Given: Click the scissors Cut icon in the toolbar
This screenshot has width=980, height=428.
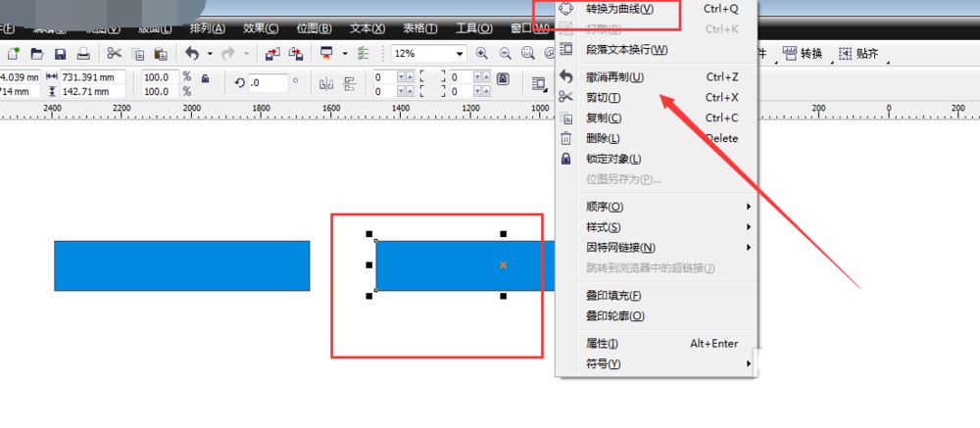Looking at the screenshot, I should (x=114, y=53).
